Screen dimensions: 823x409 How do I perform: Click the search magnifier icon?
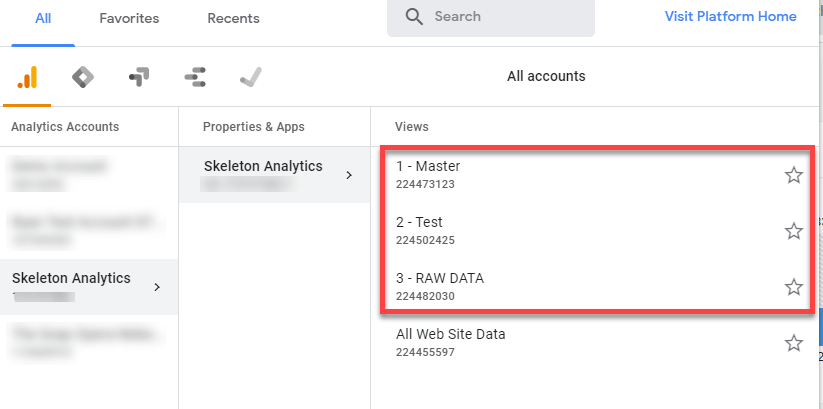414,17
